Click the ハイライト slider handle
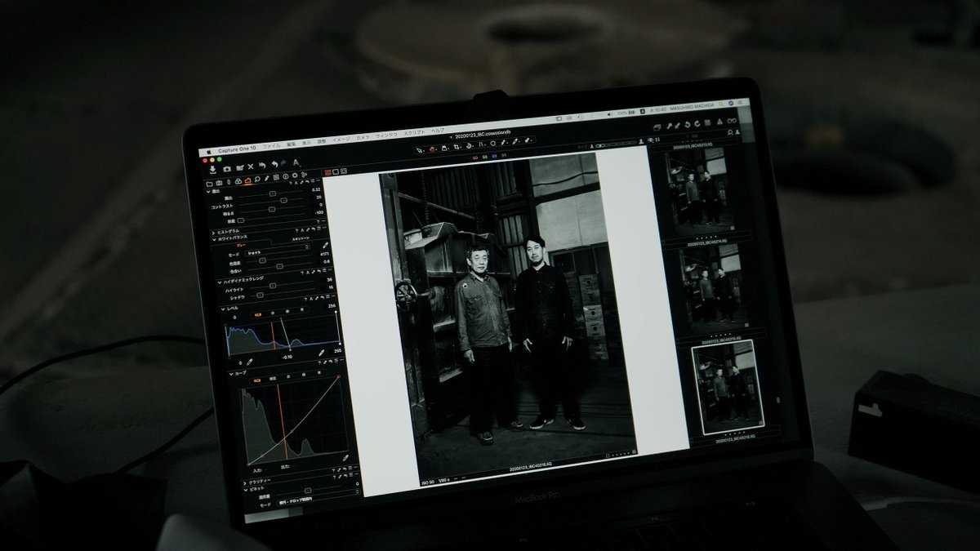 [273, 287]
